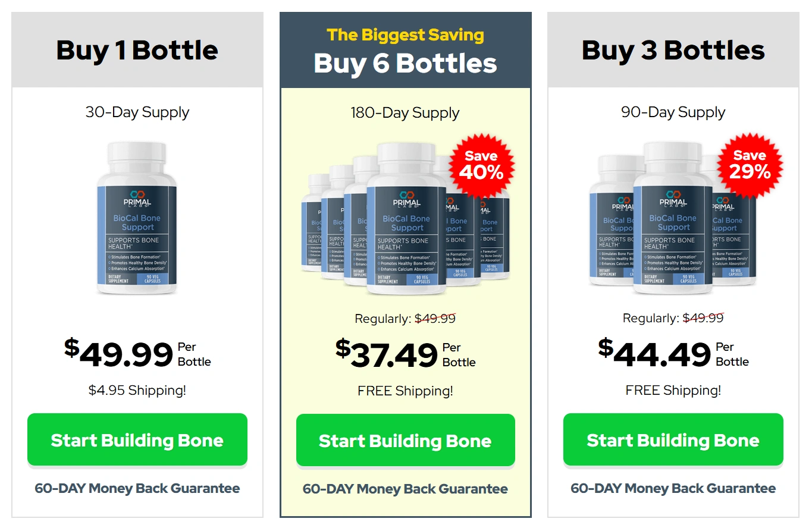Screen dimensions: 812x528
Task: Select the Buy 6 Bottles heading
Action: (x=405, y=64)
